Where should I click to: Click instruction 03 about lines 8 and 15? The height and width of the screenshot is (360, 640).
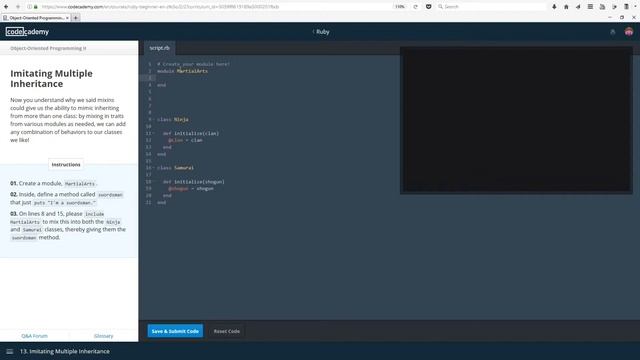pyautogui.click(x=68, y=226)
